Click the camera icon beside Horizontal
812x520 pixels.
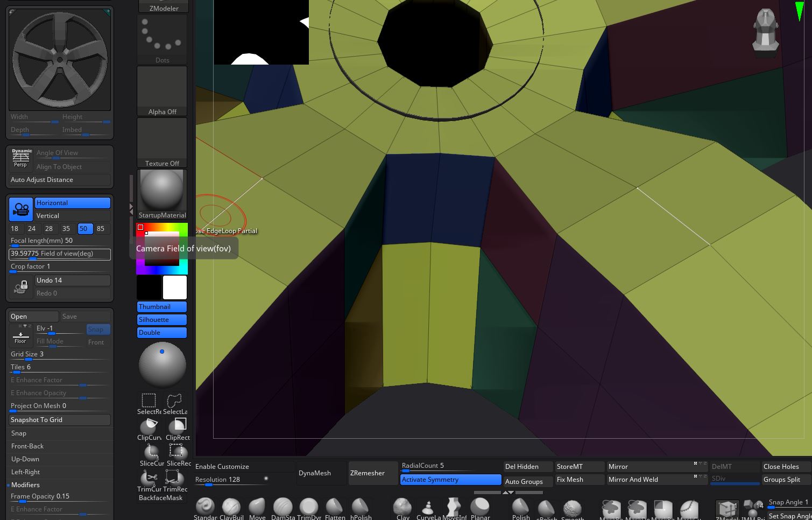(21, 209)
